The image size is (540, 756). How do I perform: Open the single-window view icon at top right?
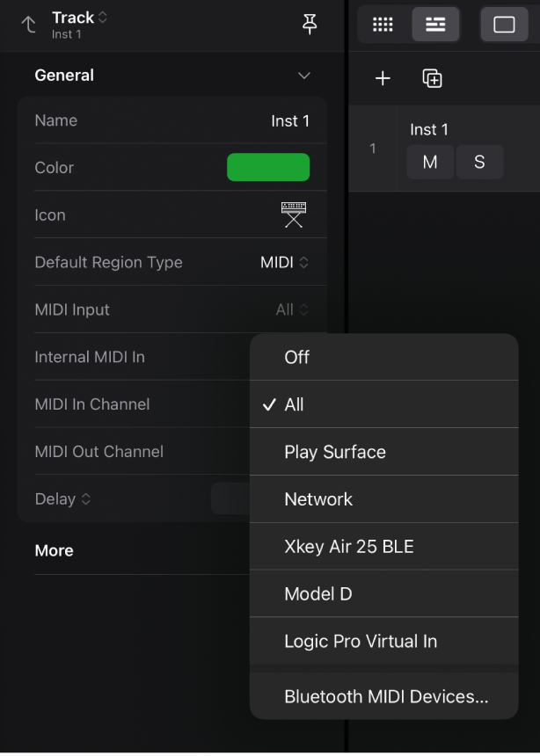(504, 24)
